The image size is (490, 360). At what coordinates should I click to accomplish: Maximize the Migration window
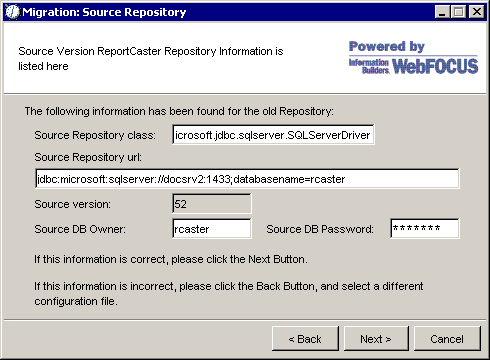coord(459,12)
